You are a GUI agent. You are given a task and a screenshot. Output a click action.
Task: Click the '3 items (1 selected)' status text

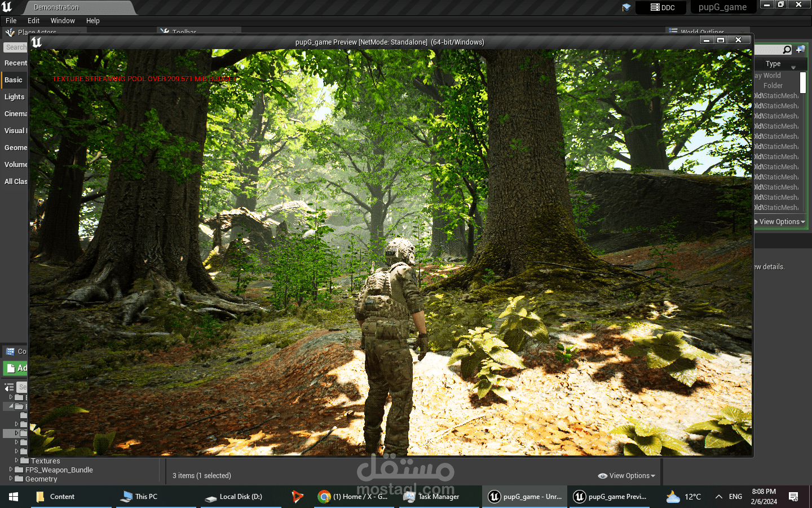pos(202,476)
